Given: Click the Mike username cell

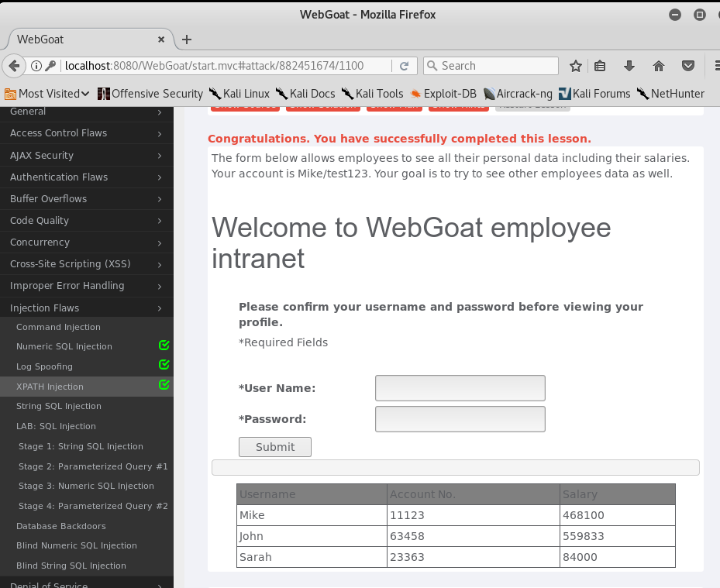Looking at the screenshot, I should point(312,515).
